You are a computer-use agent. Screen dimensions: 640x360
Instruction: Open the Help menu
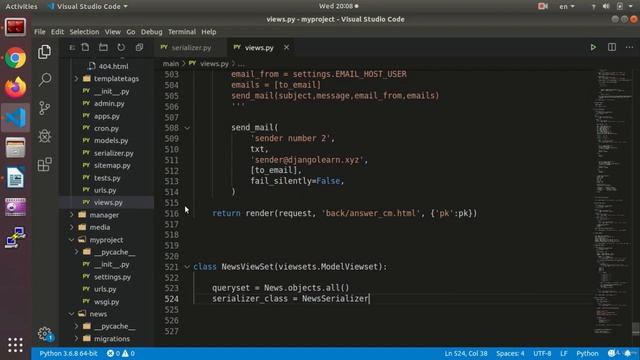tap(209, 32)
